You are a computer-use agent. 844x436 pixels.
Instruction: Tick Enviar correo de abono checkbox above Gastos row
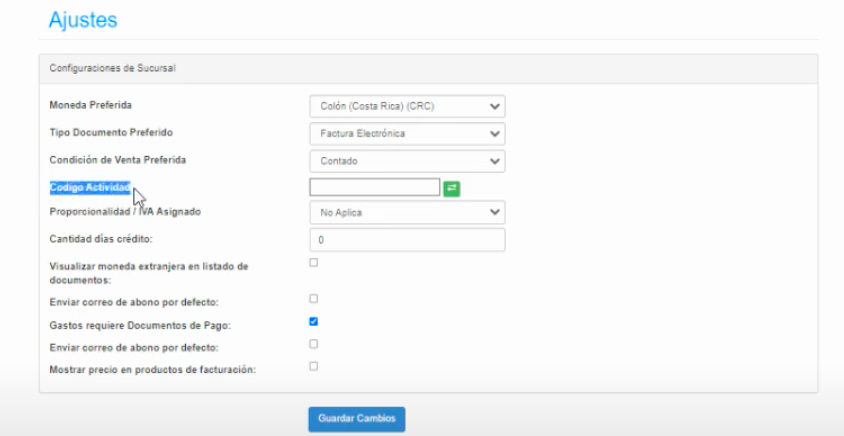tap(313, 299)
